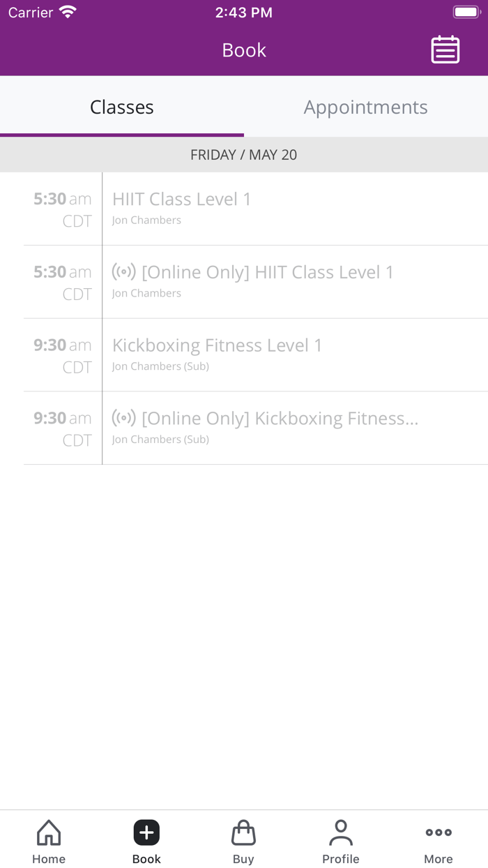The width and height of the screenshot is (488, 868).
Task: Tap Jon Chambers under HIIT Class
Action: [146, 220]
